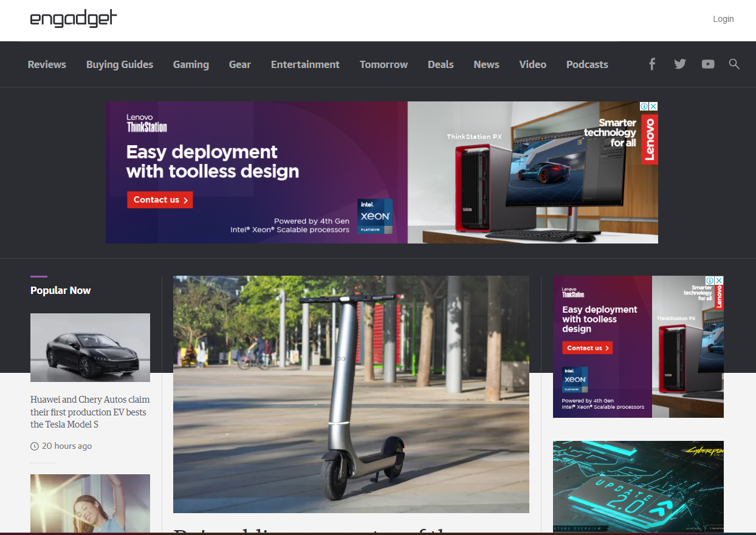Image resolution: width=756 pixels, height=535 pixels.
Task: Go to the Gear section
Action: pos(240,64)
